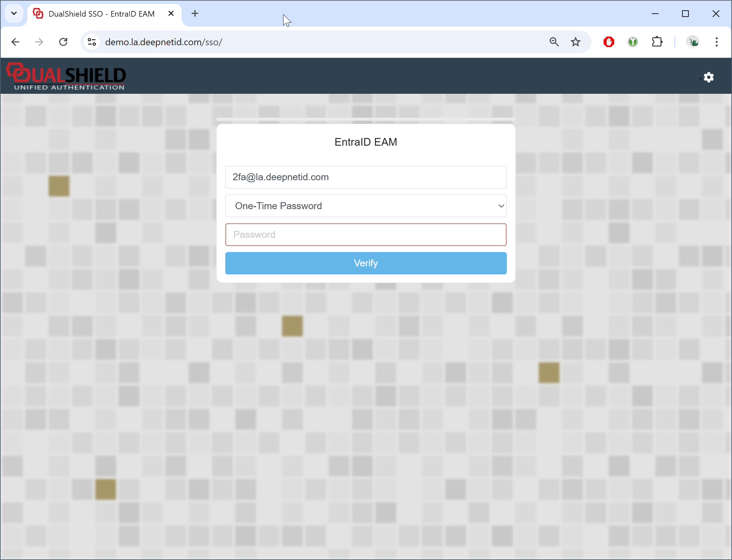This screenshot has width=732, height=560.
Task: Open the tab search dropdown arrow
Action: (14, 14)
